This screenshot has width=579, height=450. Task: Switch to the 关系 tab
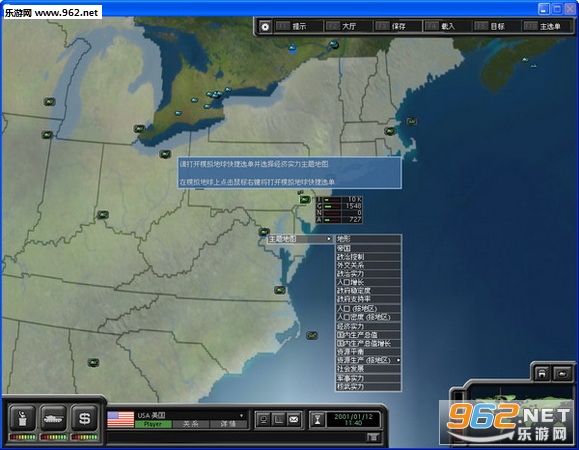(x=191, y=425)
